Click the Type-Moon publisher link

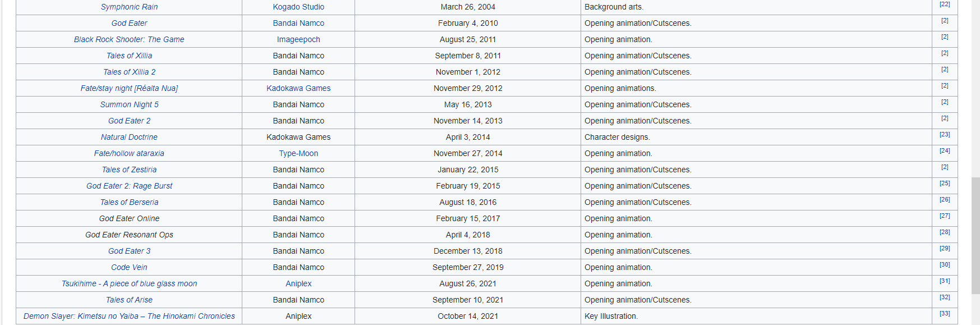coord(298,153)
